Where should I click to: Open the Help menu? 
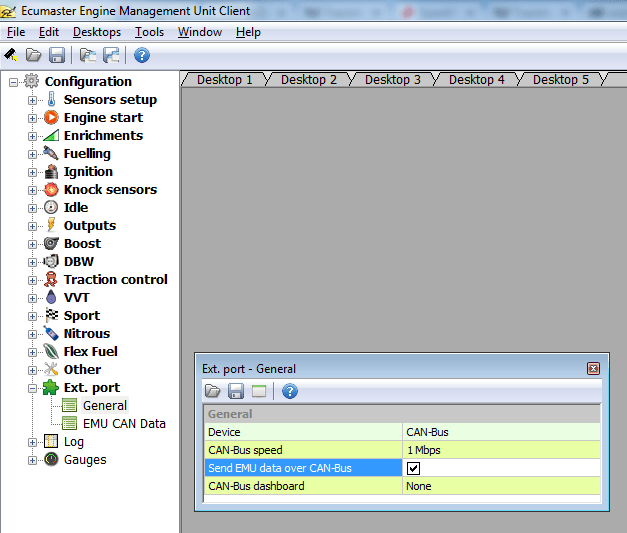pyautogui.click(x=248, y=32)
